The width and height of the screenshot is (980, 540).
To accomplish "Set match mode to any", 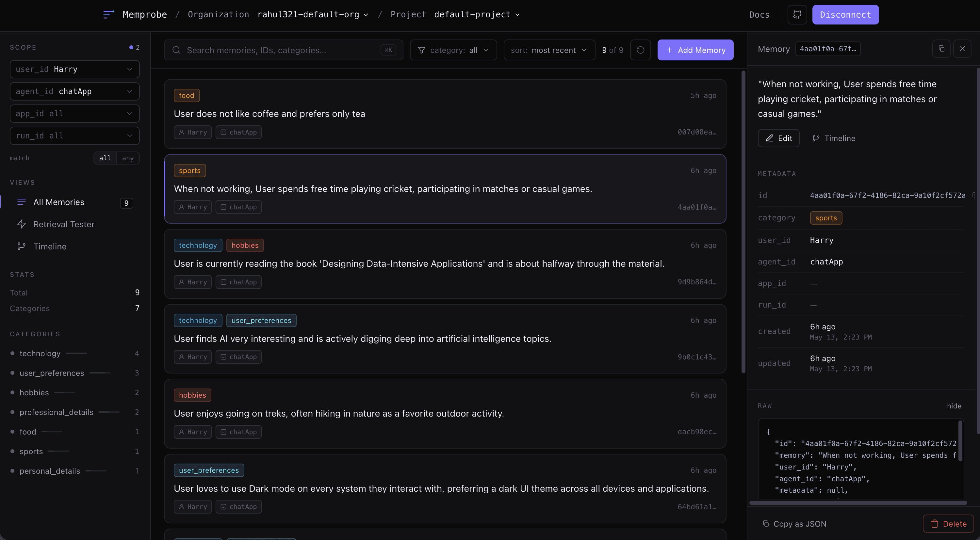I will coord(128,158).
